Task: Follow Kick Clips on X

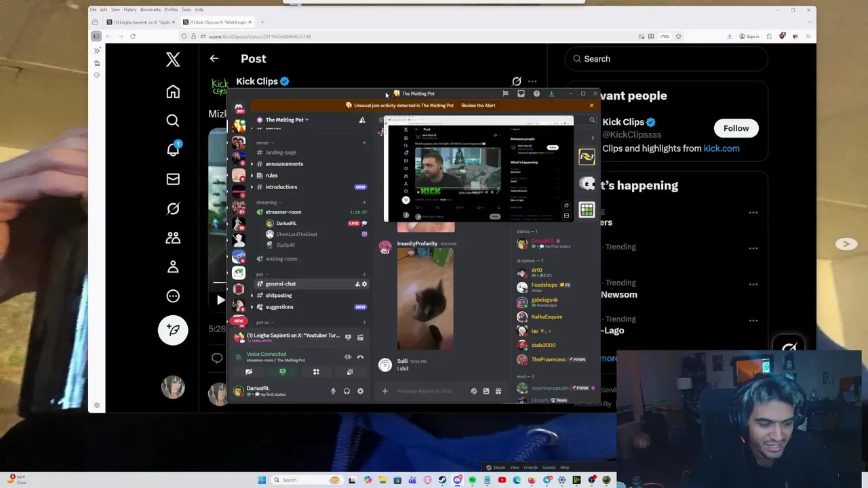Action: click(736, 128)
